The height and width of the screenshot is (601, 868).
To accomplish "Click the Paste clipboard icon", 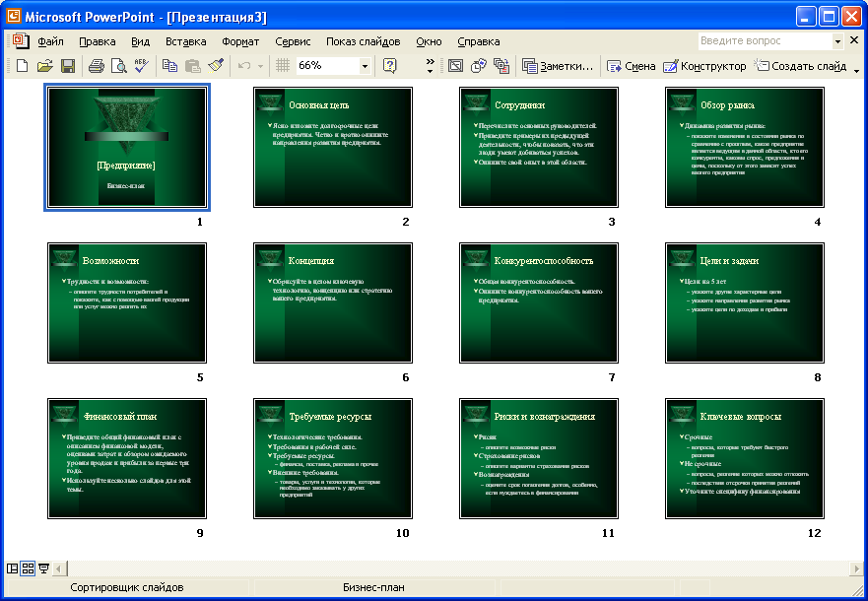I will point(192,66).
